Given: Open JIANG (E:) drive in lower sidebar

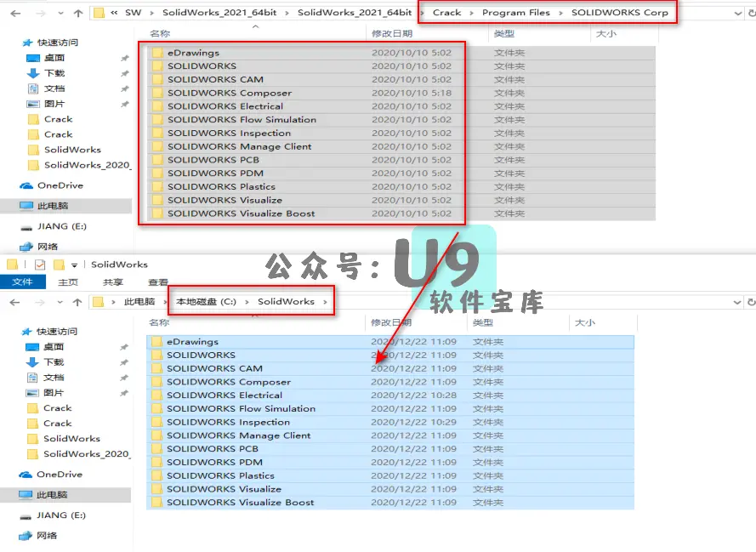Looking at the screenshot, I should click(x=52, y=515).
